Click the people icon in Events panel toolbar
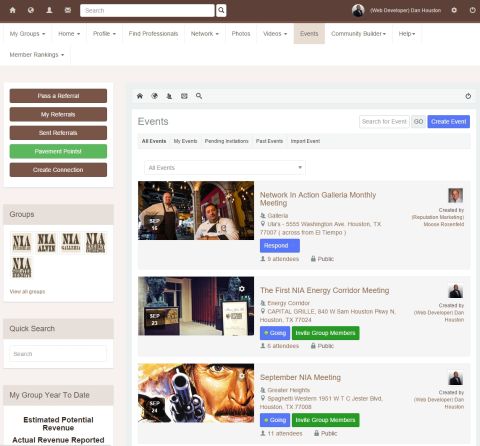 169,96
